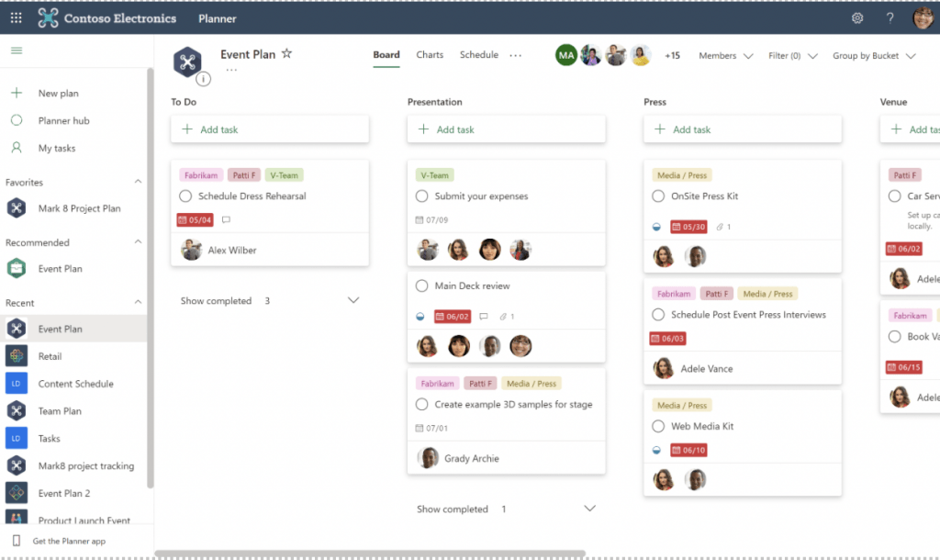Viewport: 940px width, 560px height.
Task: Add task in To Do bucket
Action: [x=270, y=129]
